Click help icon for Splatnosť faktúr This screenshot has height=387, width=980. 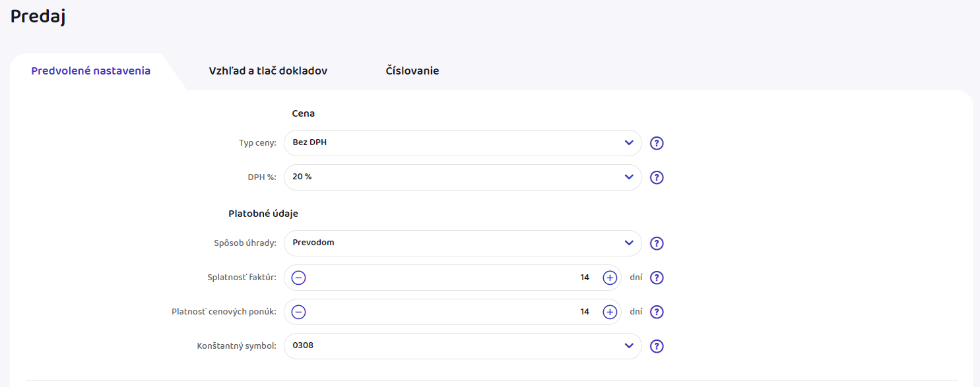656,278
